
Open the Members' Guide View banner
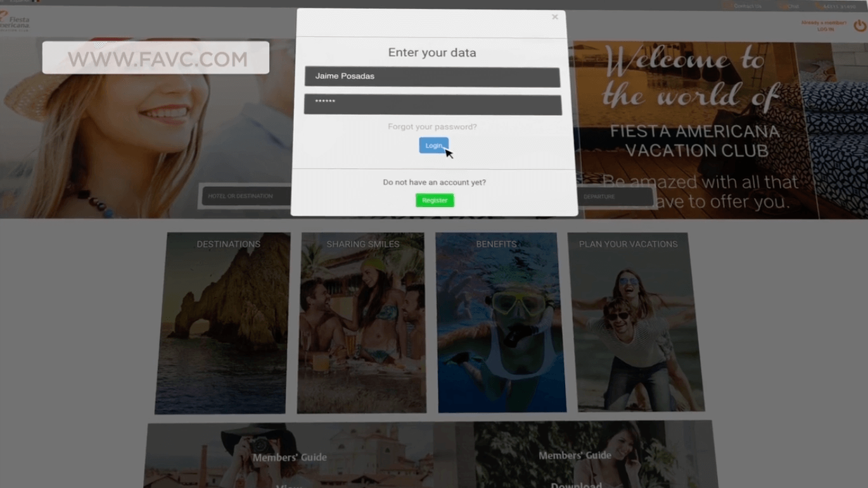tap(290, 456)
